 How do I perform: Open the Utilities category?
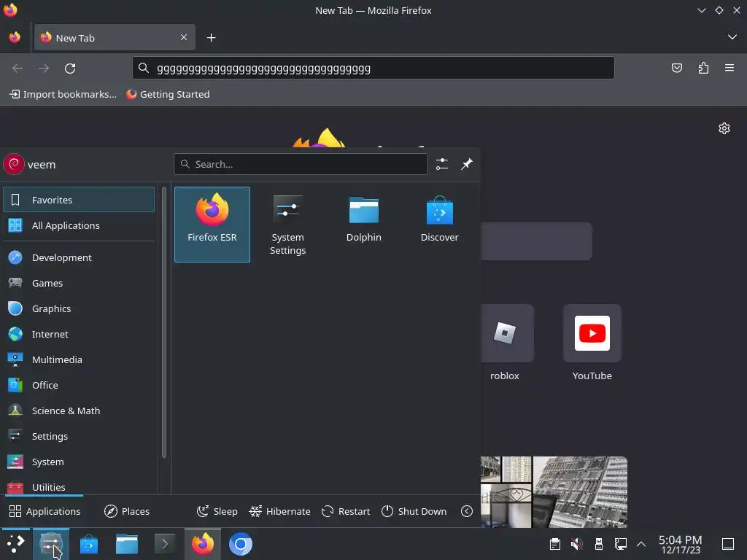click(x=79, y=486)
